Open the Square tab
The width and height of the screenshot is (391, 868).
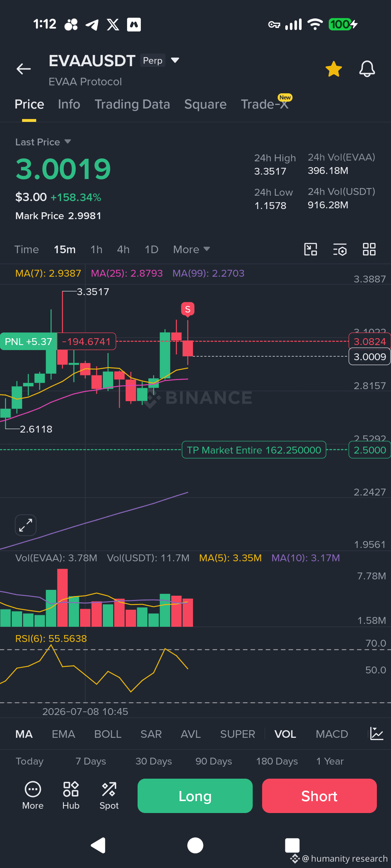[205, 104]
